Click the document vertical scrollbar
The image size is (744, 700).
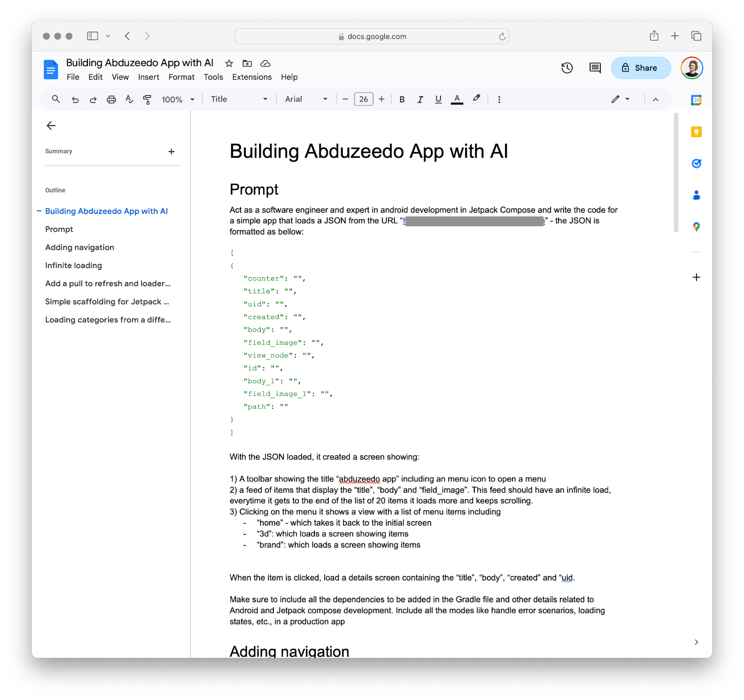pyautogui.click(x=676, y=172)
